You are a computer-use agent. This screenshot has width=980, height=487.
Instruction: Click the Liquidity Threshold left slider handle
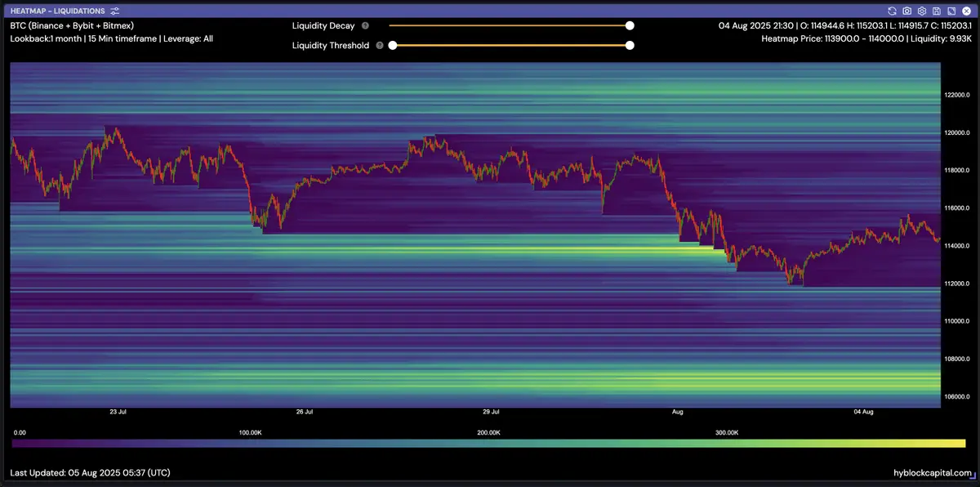(x=393, y=45)
